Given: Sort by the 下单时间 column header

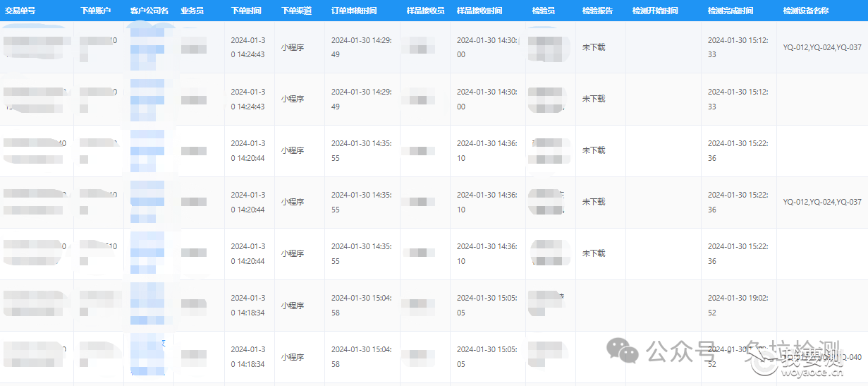Looking at the screenshot, I should 246,11.
